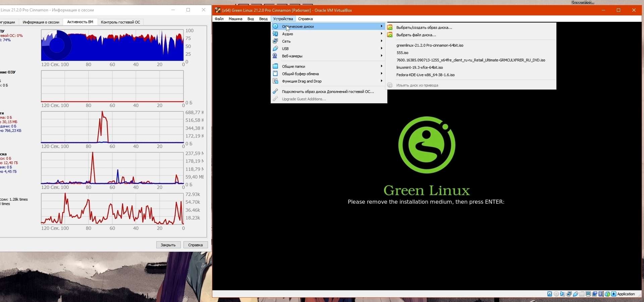Expand the "Сеть" submenu arrow
This screenshot has height=302, width=644.
(x=382, y=41)
